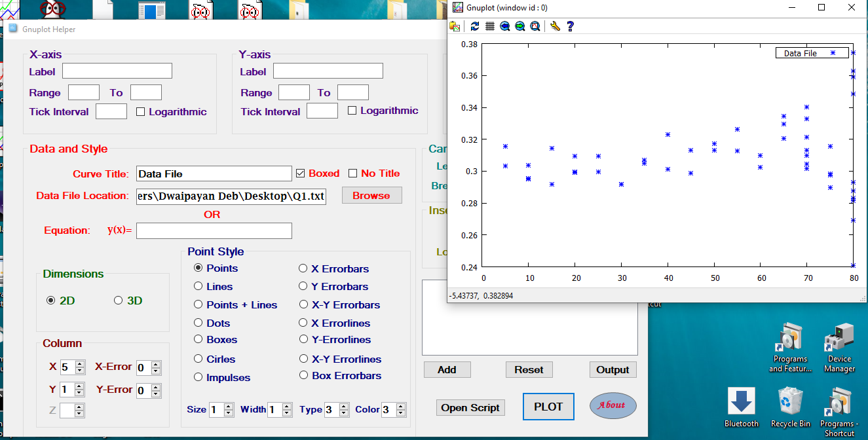Enable the Y-axis Logarithmic checkbox
The width and height of the screenshot is (868, 440).
[x=352, y=111]
